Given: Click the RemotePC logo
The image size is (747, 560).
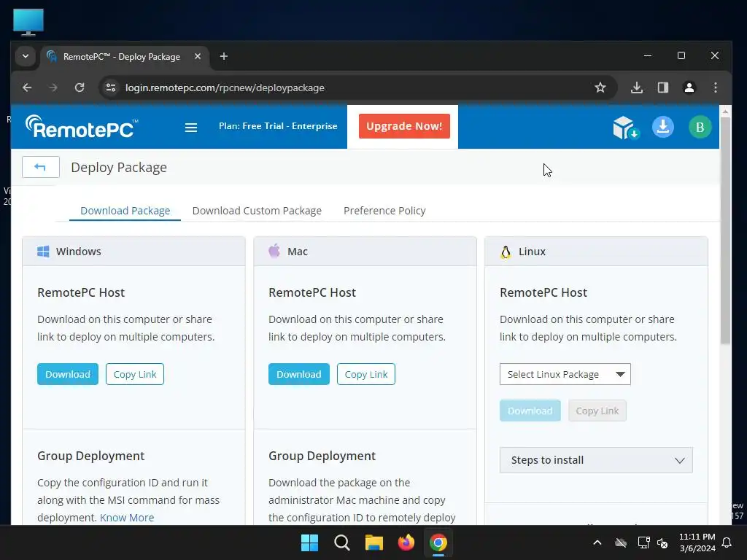Looking at the screenshot, I should coord(82,127).
